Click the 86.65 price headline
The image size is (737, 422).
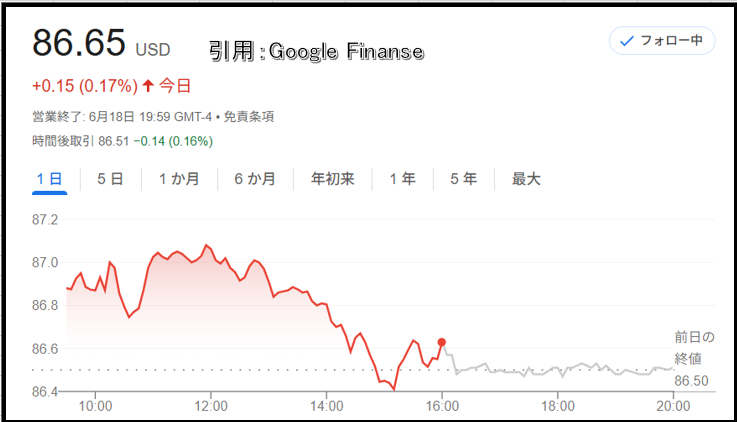pos(79,43)
